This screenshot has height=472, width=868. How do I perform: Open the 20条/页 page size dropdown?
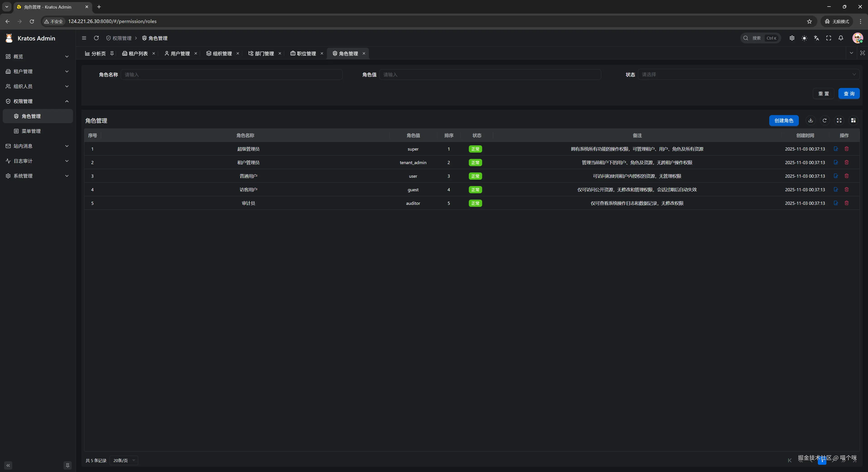click(x=124, y=460)
